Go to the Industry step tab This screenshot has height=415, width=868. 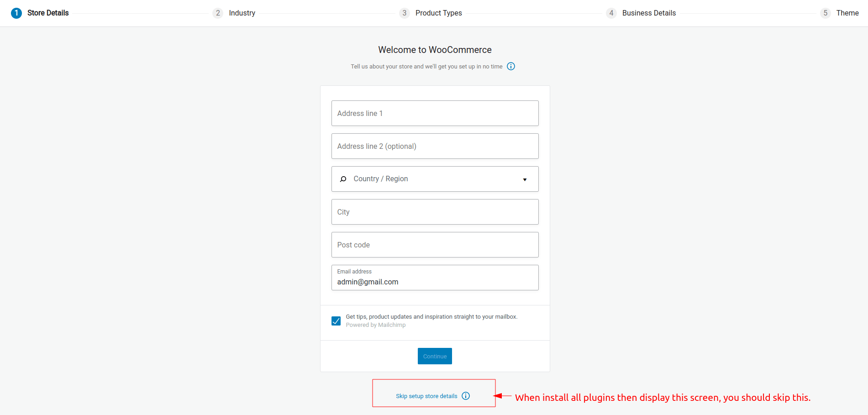point(242,13)
